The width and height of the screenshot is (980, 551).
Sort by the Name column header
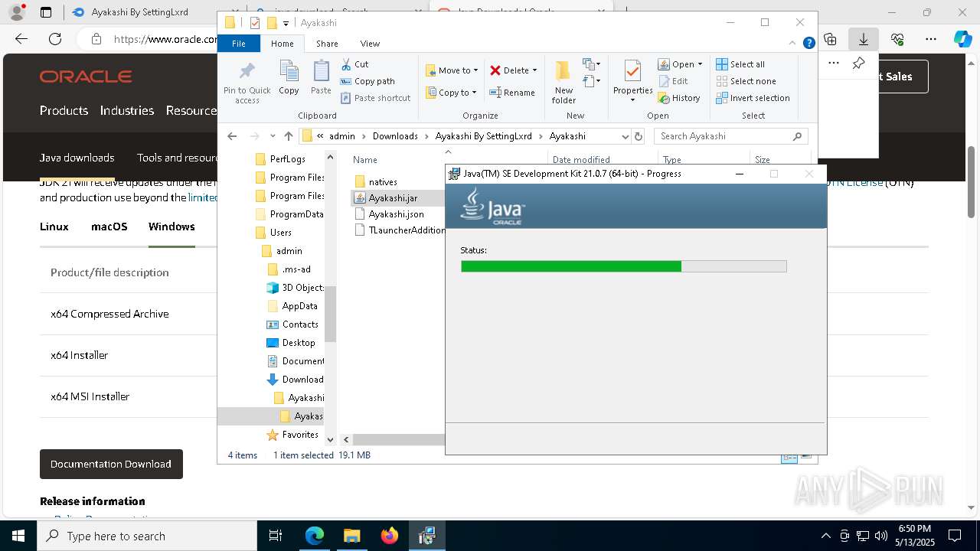[x=365, y=160]
